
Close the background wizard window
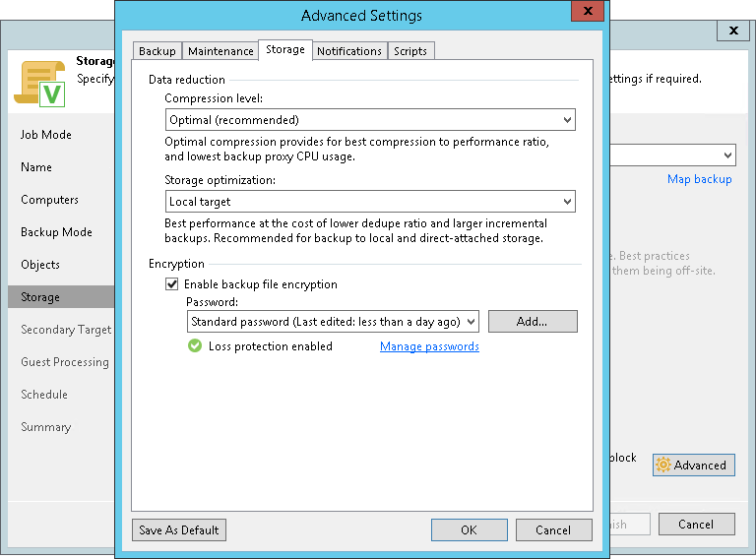(x=733, y=31)
